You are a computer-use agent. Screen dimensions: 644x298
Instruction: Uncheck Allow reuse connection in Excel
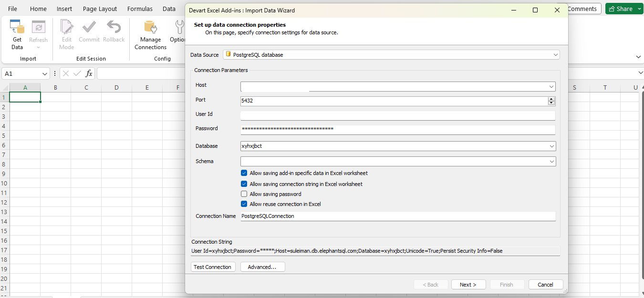[244, 204]
